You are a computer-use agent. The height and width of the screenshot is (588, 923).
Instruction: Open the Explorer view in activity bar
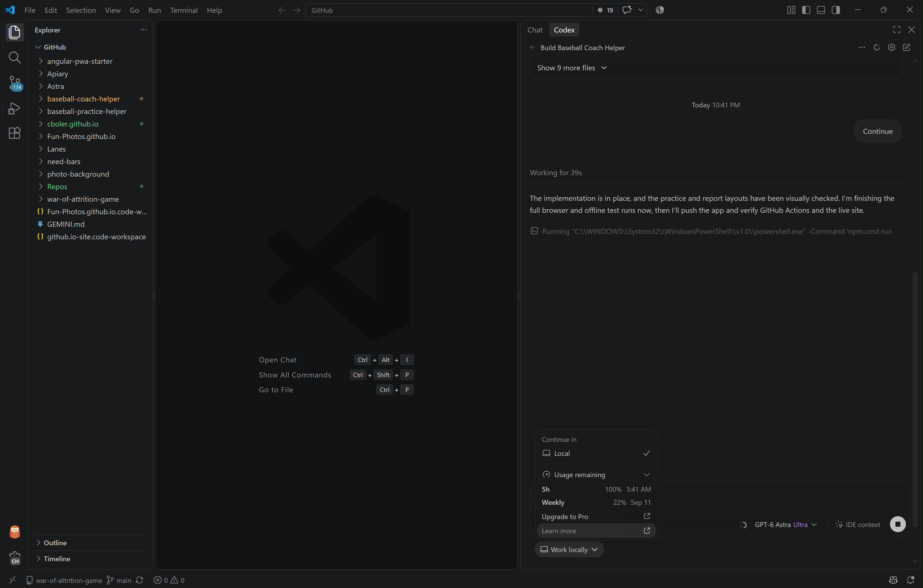pos(15,32)
